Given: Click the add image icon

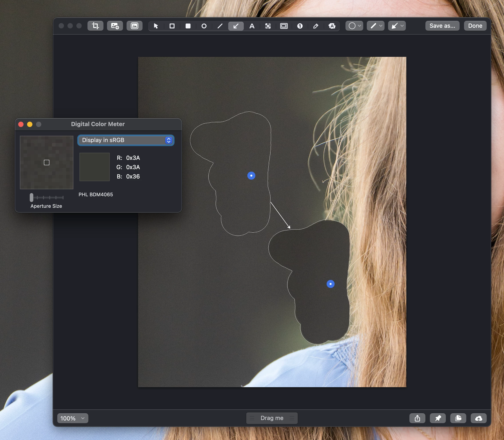Looking at the screenshot, I should (115, 26).
